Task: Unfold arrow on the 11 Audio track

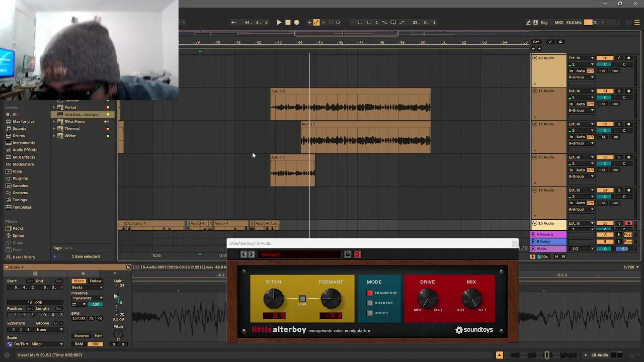Action: 535,91
